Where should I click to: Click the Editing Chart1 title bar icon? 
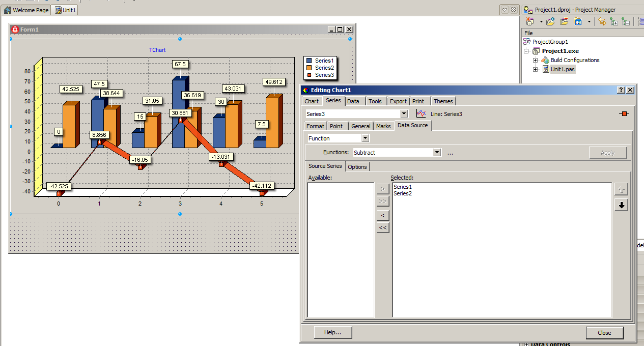tap(306, 90)
